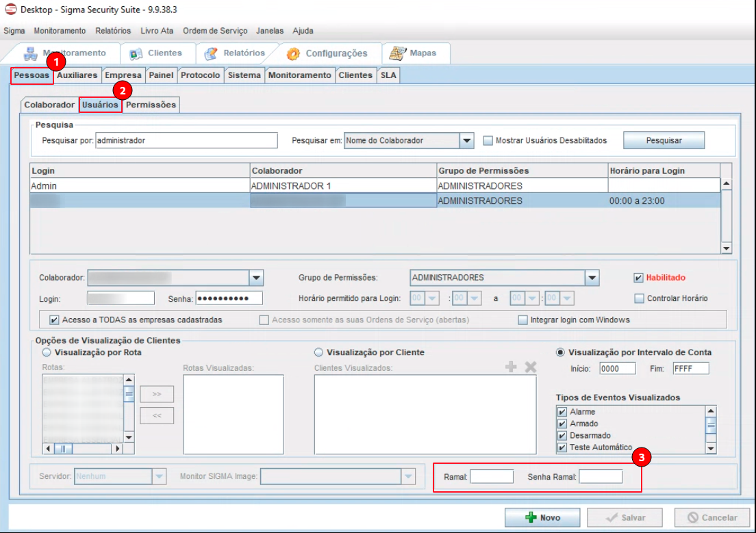Sort by Grupo de Permissões column header
The image size is (756, 533).
pyautogui.click(x=522, y=170)
